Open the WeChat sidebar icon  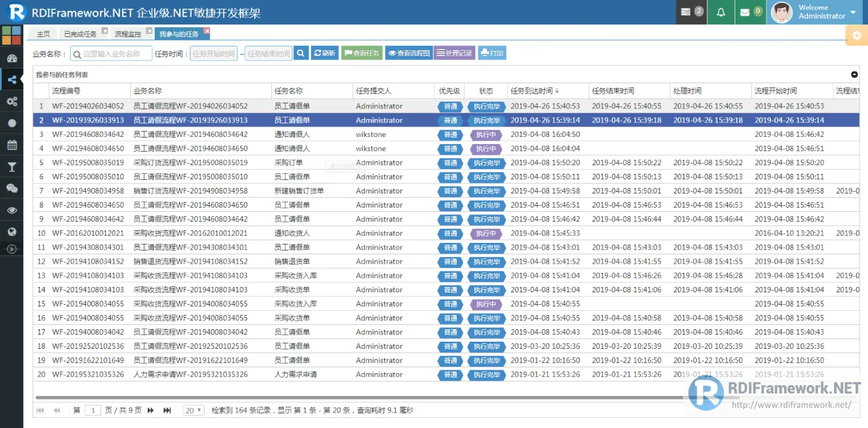tap(12, 188)
